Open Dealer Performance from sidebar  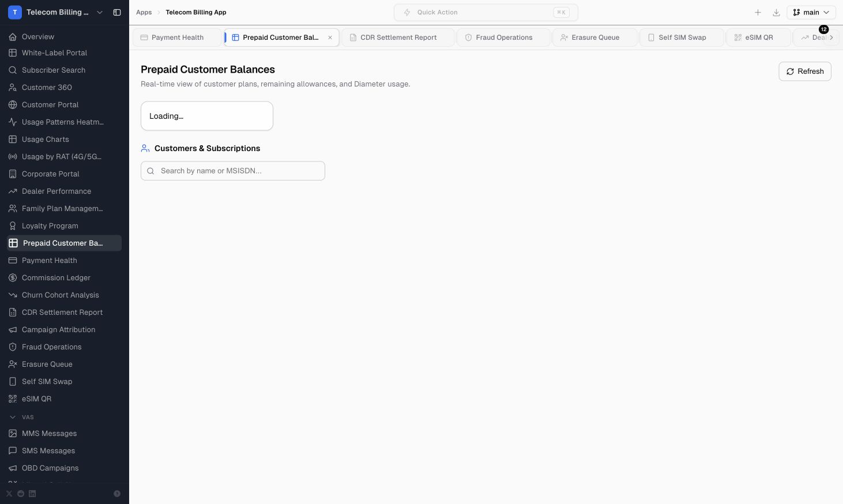(65, 191)
